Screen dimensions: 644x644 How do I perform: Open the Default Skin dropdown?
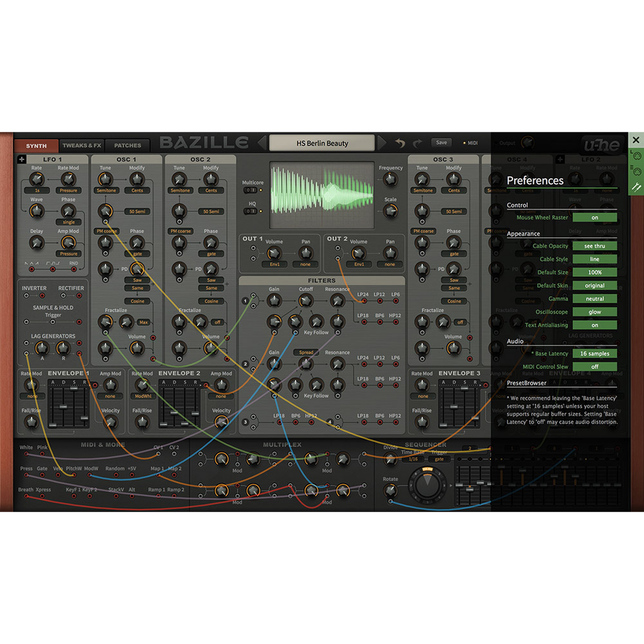pos(595,286)
